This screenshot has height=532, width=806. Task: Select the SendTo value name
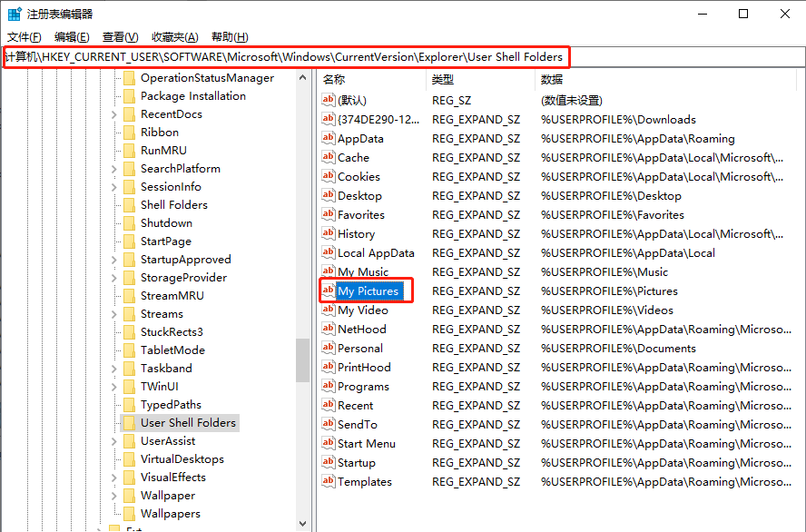[358, 425]
